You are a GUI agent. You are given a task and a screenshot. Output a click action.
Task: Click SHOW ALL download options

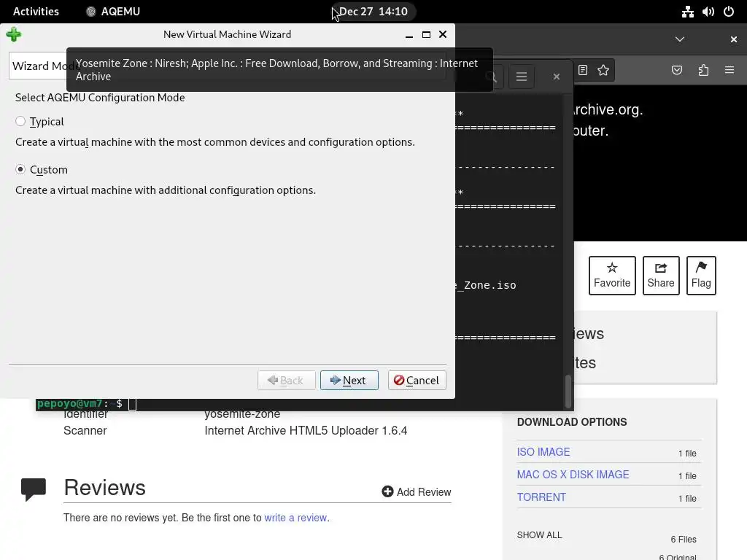539,534
